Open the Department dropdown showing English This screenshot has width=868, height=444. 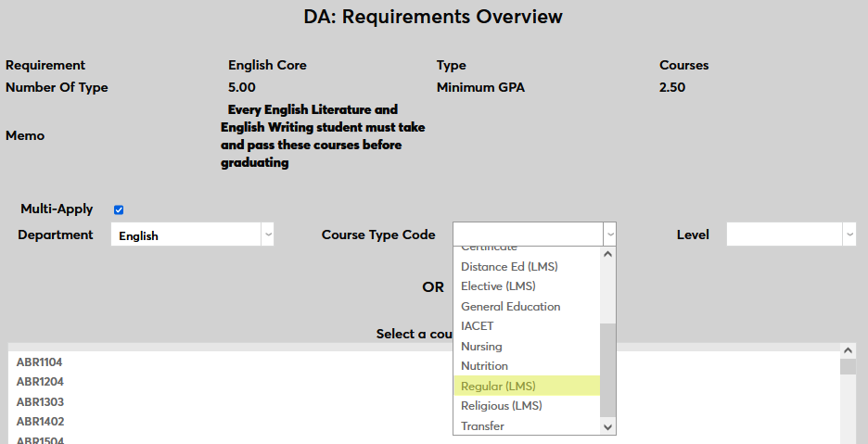coord(192,235)
